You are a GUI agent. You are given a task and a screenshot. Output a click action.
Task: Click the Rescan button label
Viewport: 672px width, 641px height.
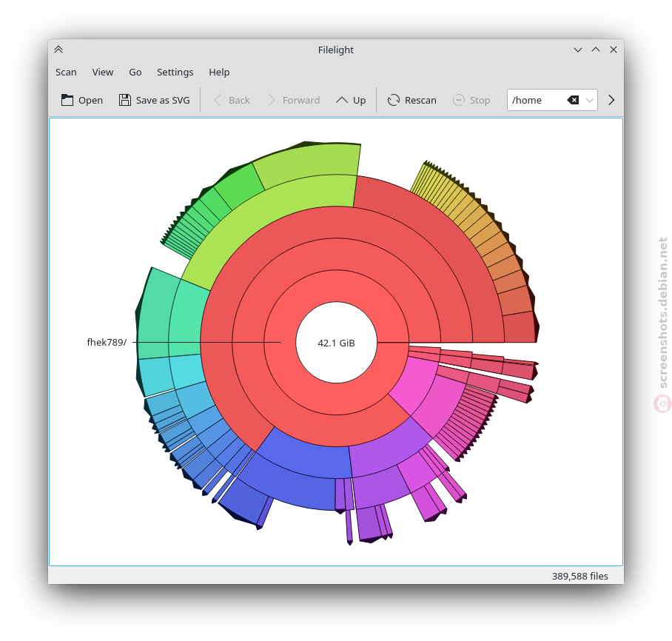point(420,101)
